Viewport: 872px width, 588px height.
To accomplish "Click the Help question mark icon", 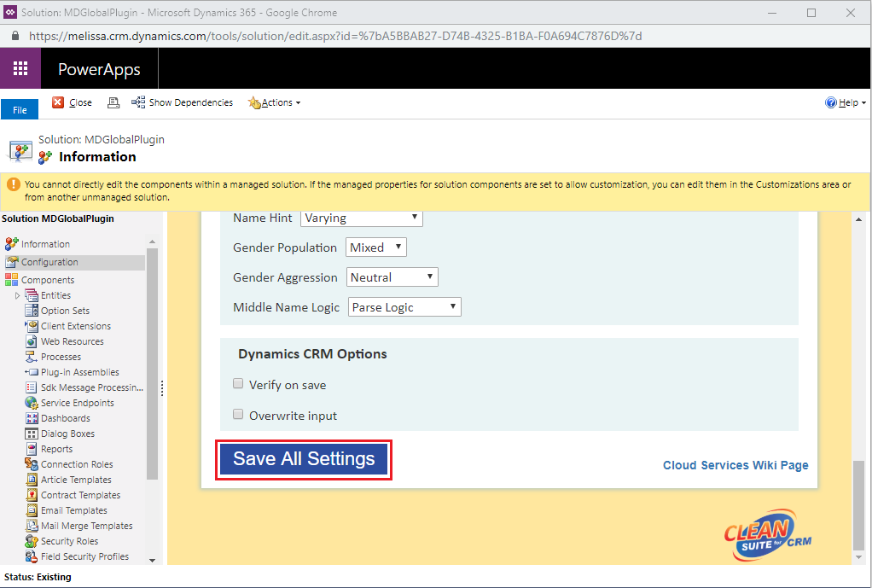I will click(x=831, y=102).
